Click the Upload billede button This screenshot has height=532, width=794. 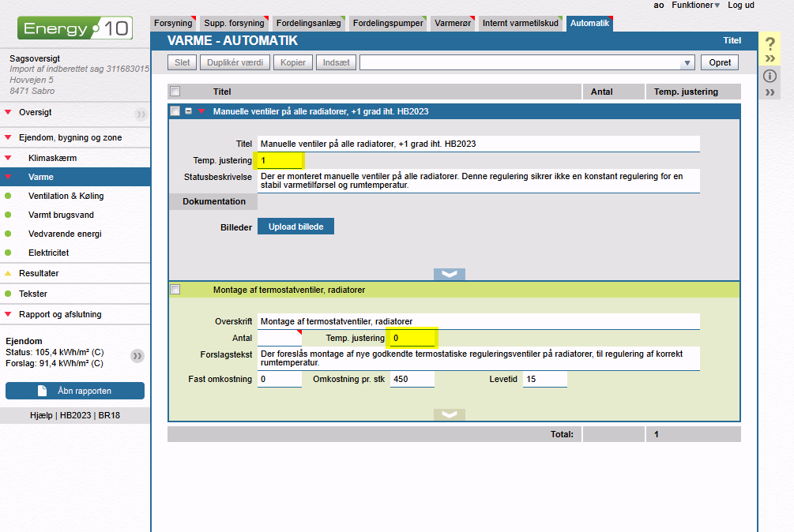[x=295, y=227]
